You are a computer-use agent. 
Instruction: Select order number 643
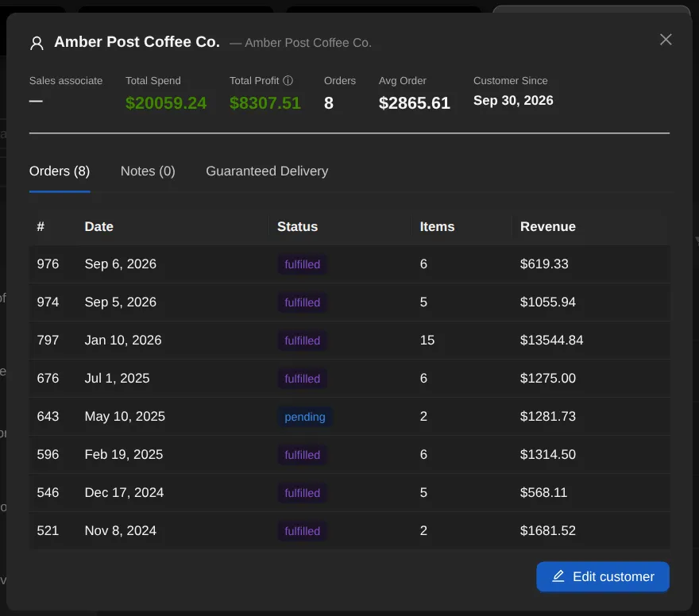coord(48,417)
